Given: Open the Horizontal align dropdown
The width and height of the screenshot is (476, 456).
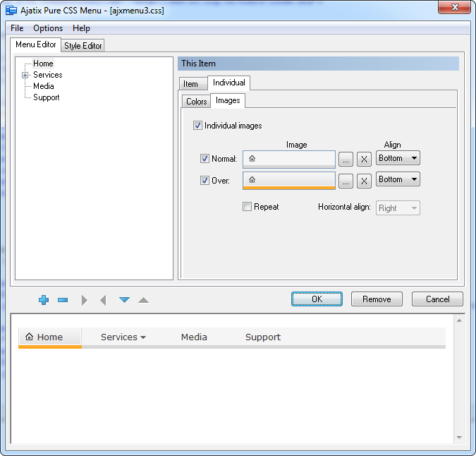Looking at the screenshot, I should pos(398,208).
